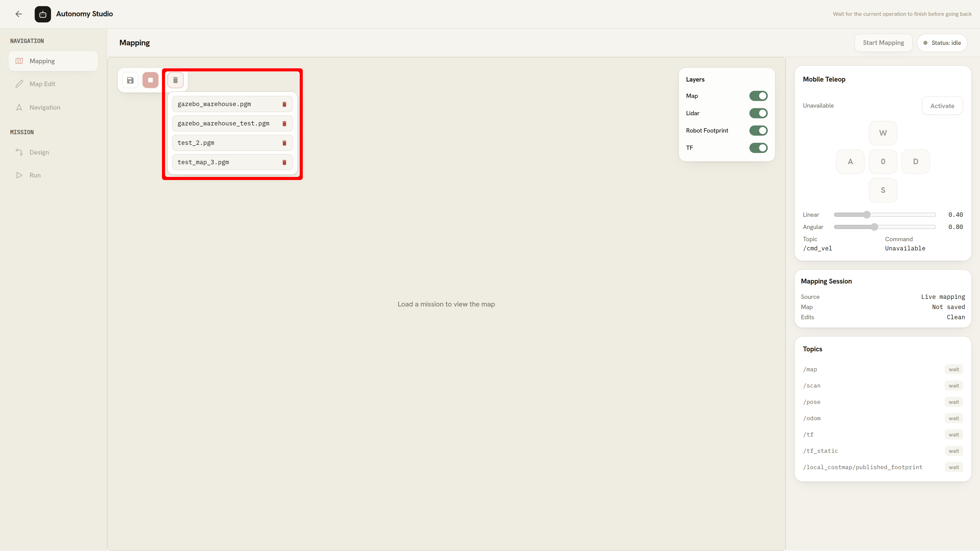Viewport: 980px width, 551px height.
Task: Select gazebo_warehouse.pgm file name
Action: tap(214, 104)
